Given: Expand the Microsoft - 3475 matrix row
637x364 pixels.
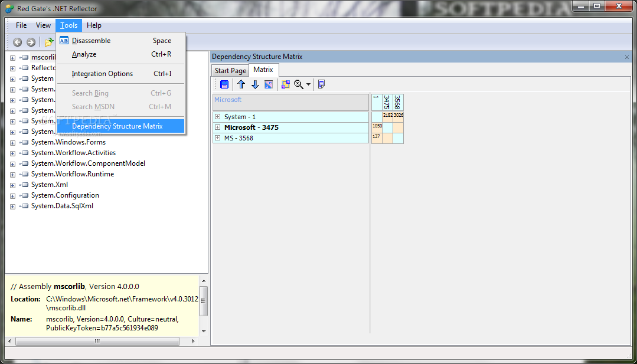Looking at the screenshot, I should pyautogui.click(x=218, y=127).
